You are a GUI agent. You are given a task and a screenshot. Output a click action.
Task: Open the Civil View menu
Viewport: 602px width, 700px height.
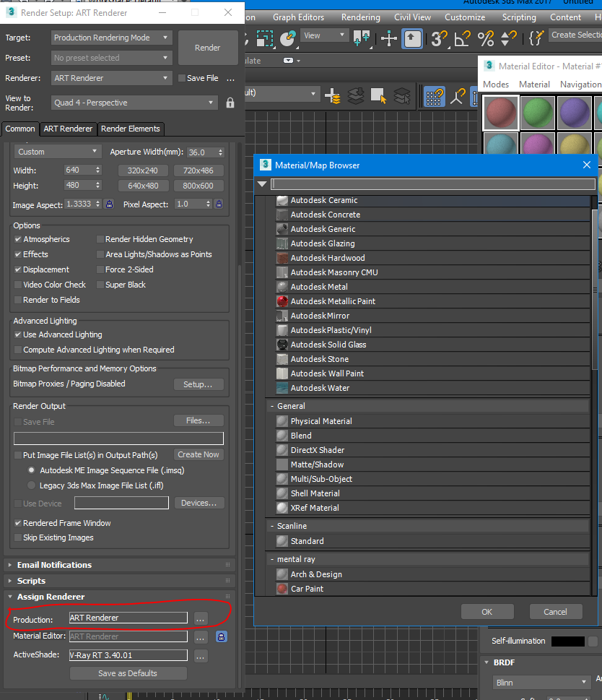pyautogui.click(x=412, y=17)
